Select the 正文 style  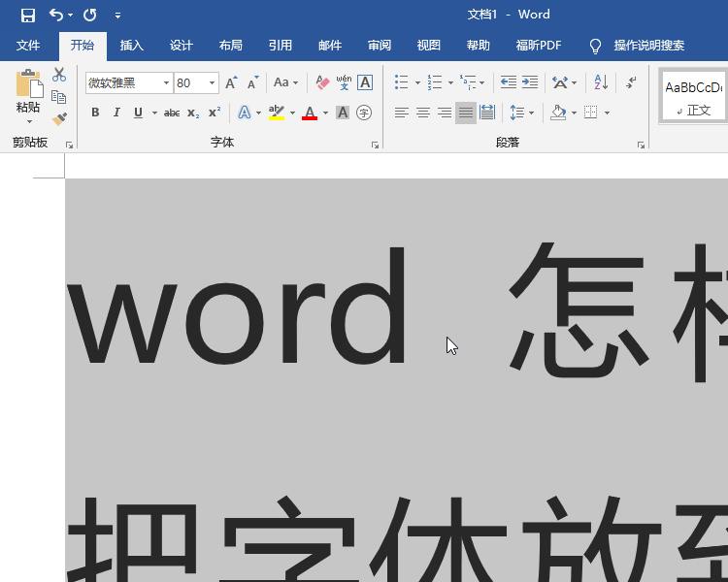(x=694, y=97)
